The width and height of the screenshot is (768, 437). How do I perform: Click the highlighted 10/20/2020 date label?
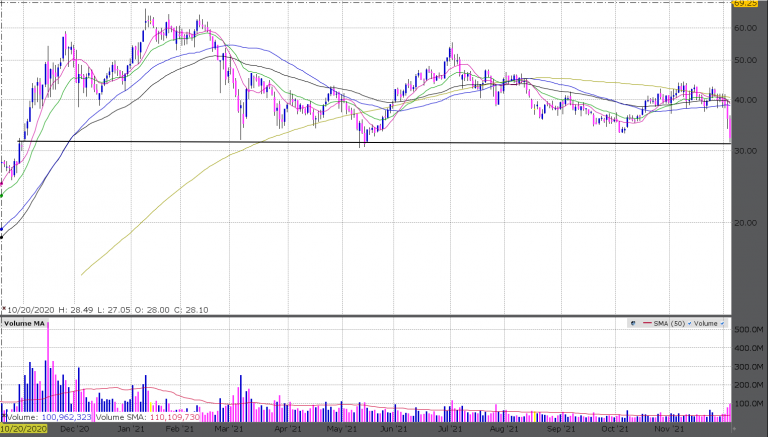23,429
